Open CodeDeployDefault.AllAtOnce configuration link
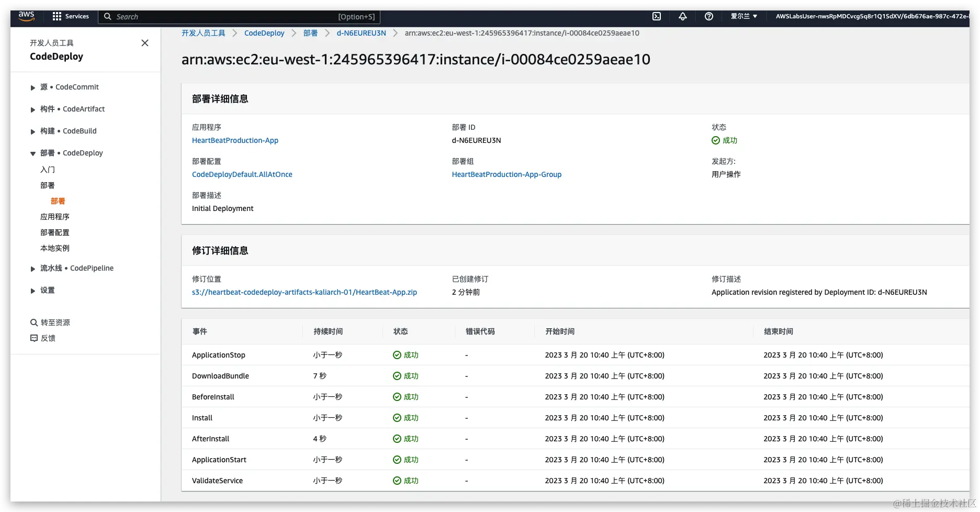The height and width of the screenshot is (512, 980). pos(242,174)
